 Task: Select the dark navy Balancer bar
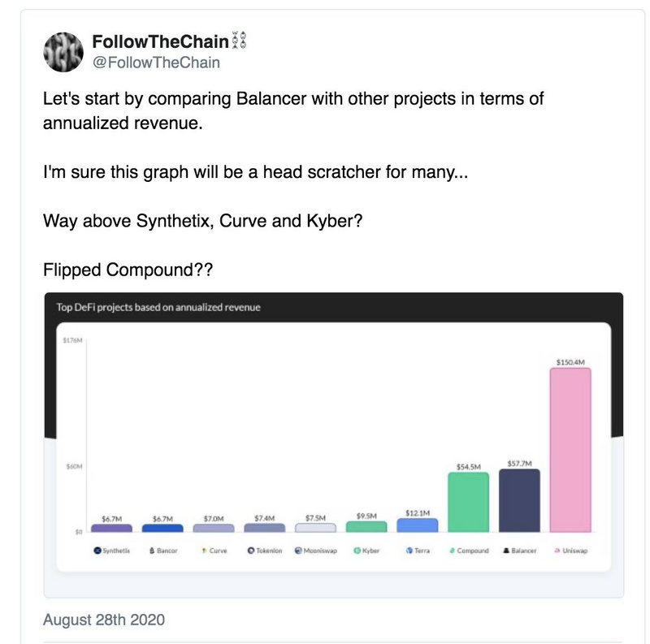click(519, 500)
